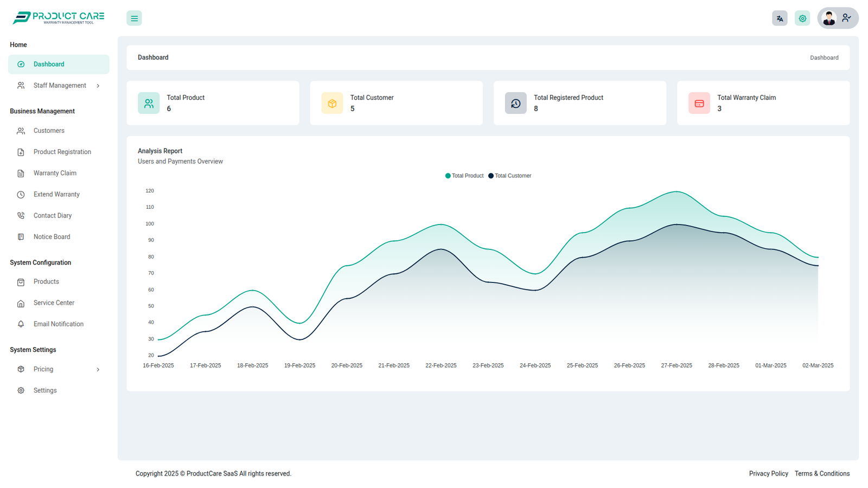Click the Total Product card icon
The width and height of the screenshot is (868, 488).
[x=149, y=103]
